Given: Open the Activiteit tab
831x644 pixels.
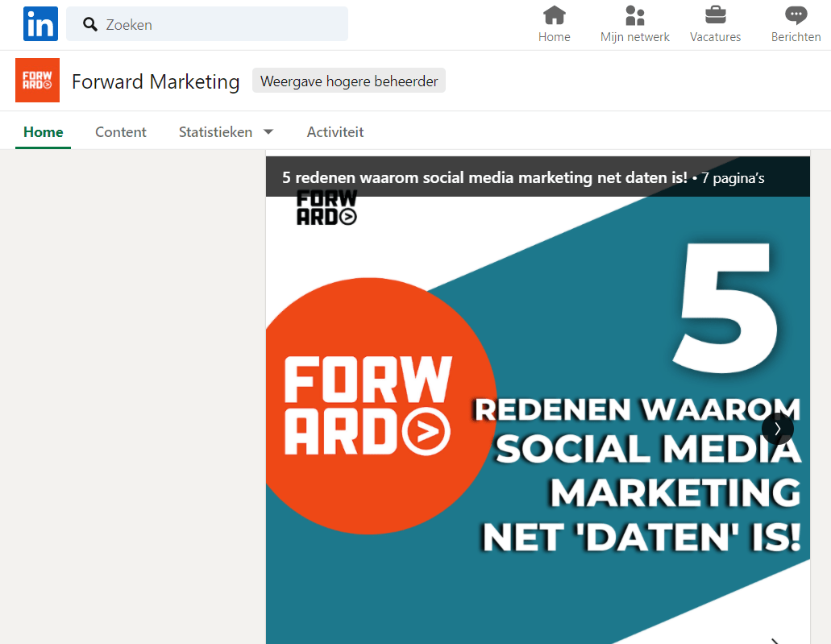Looking at the screenshot, I should click(335, 132).
